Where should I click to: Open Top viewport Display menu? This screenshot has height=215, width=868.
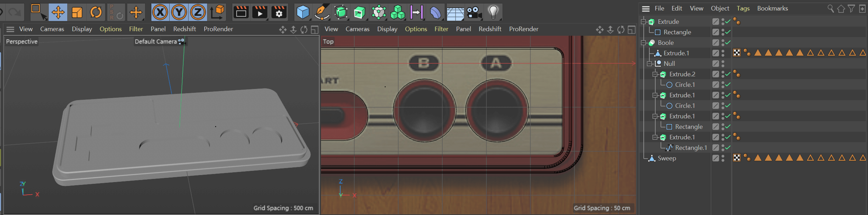click(x=387, y=29)
